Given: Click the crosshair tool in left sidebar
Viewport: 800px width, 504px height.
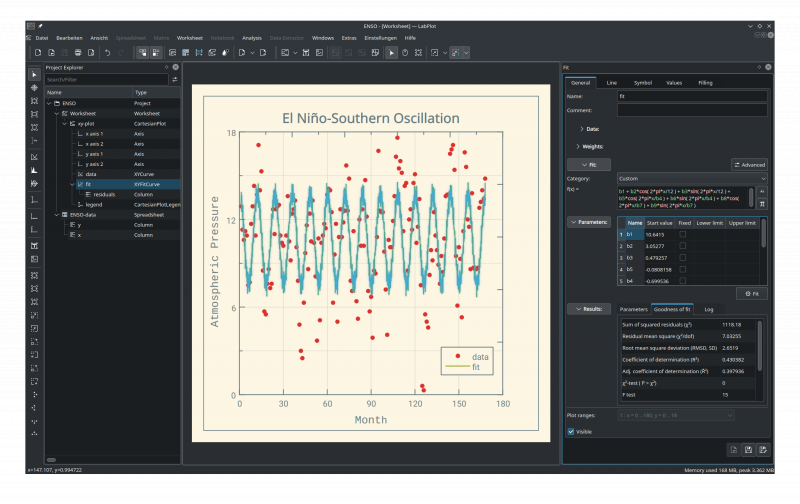Looking at the screenshot, I should [34, 88].
